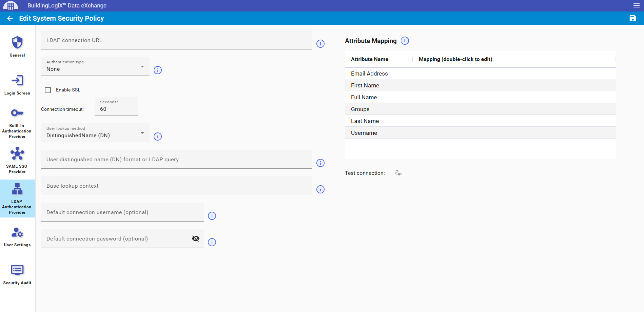Expand the User lookup method dropdown
This screenshot has height=312, width=644.
click(95, 133)
